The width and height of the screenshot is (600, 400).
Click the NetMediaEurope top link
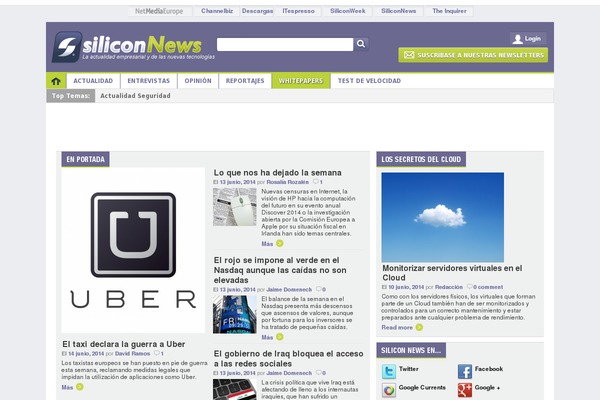coord(159,11)
